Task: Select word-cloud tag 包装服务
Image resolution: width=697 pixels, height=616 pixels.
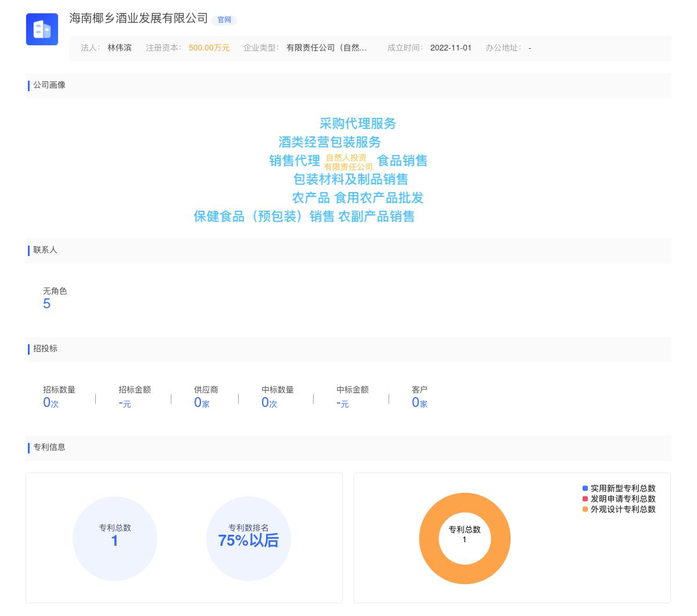Action: [x=355, y=142]
